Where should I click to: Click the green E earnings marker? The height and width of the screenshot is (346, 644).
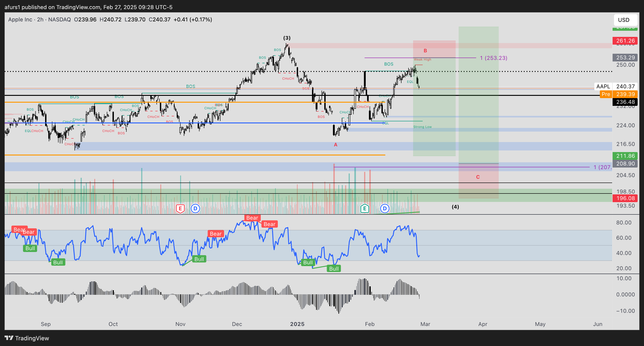tap(365, 208)
